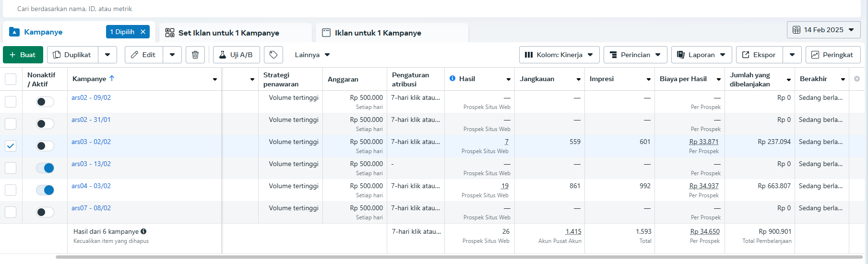Open the Iklan untuk 1 Kampanye tab
Image resolution: width=868 pixels, height=264 pixels.
(x=378, y=33)
